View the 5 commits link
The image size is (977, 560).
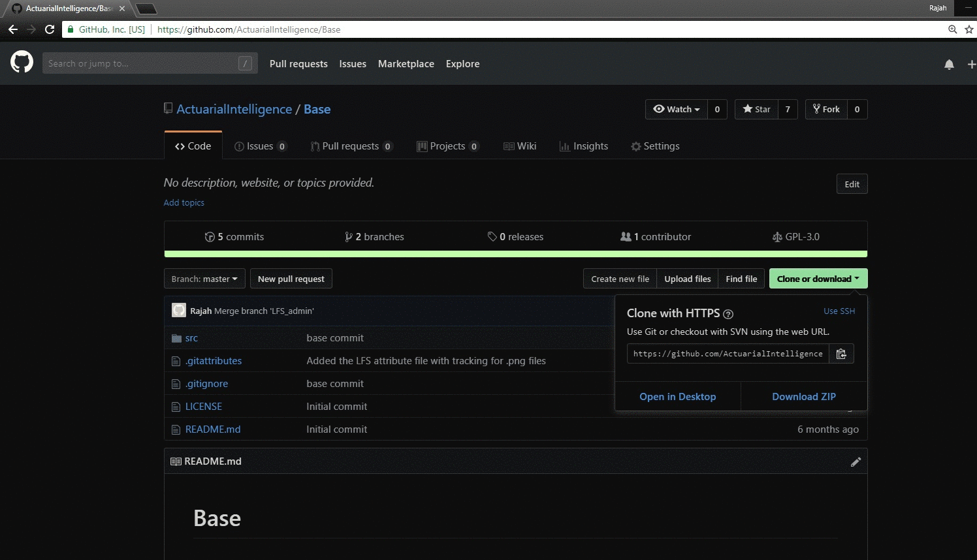click(234, 237)
